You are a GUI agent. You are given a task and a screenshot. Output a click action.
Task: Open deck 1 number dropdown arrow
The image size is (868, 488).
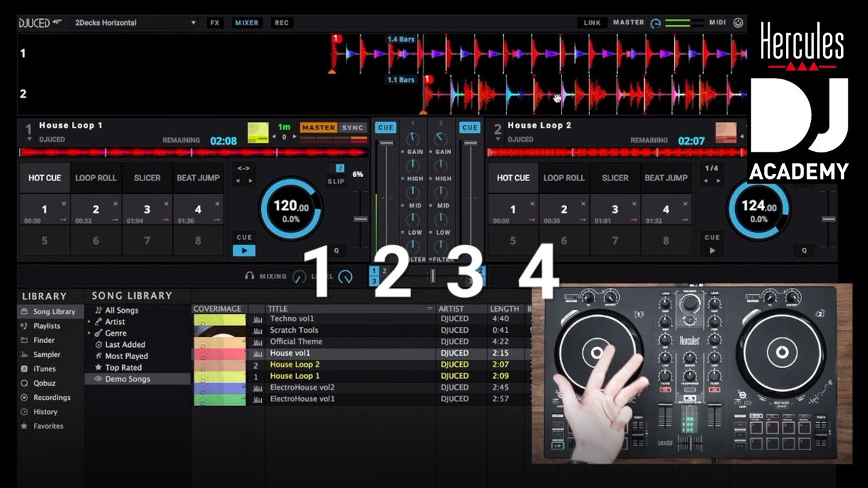29,139
